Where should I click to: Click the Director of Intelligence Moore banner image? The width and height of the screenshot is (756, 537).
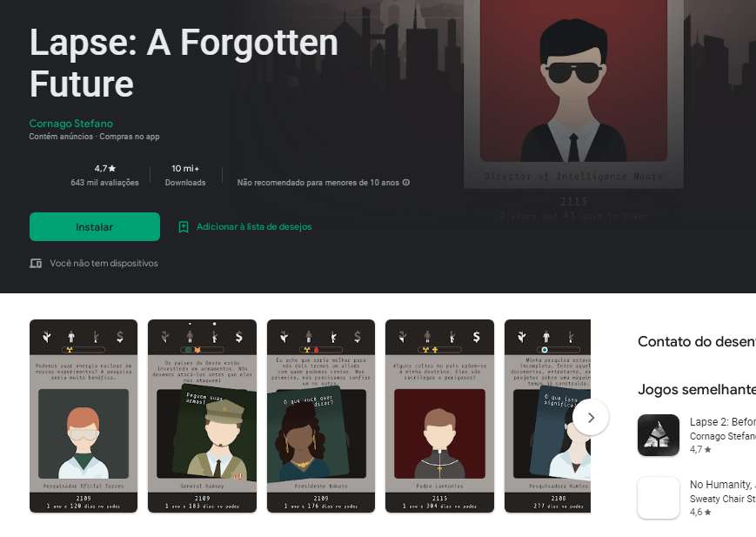point(573,94)
